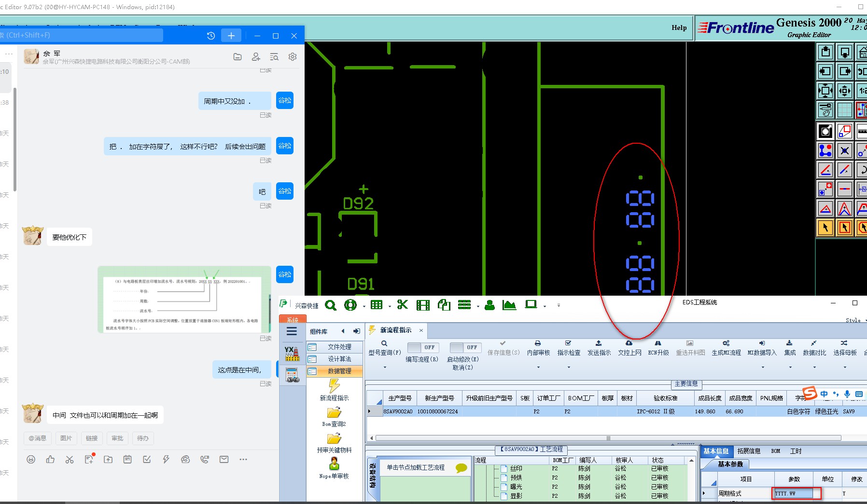This screenshot has width=867, height=504.
Task: Click the magnifier icon in EDS top toolbar
Action: (x=331, y=305)
